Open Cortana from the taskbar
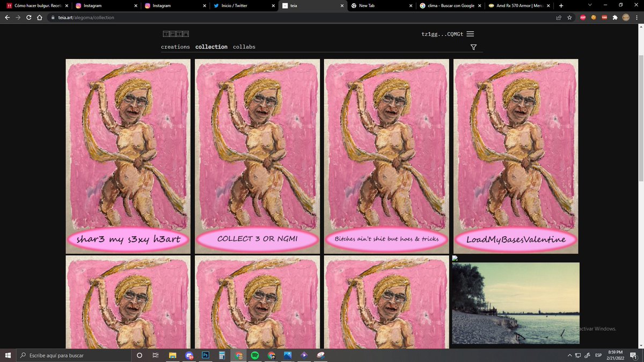 (140, 355)
